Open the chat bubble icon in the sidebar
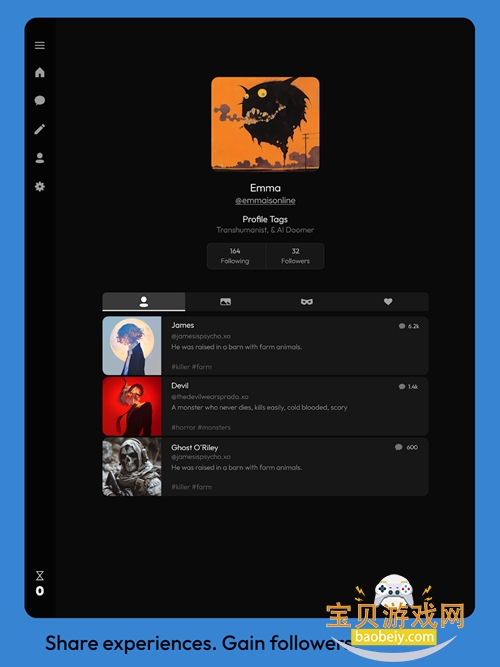This screenshot has width=500, height=667. pyautogui.click(x=40, y=100)
